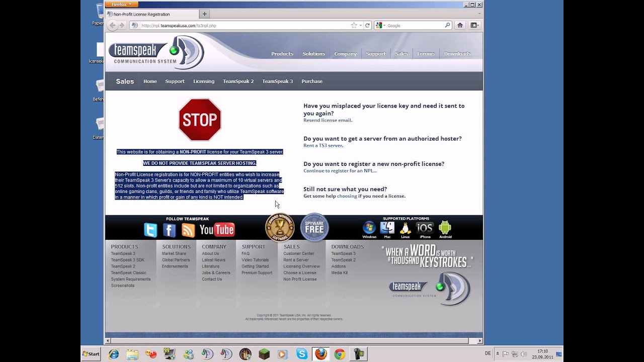This screenshot has width=644, height=362.
Task: Click Home in the Sales navigation bar
Action: tap(150, 81)
